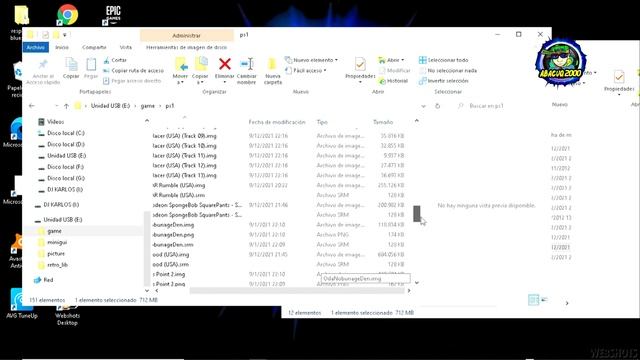Image resolution: width=640 pixels, height=360 pixels.
Task: Click Propiedades icon in the background window
Action: pyautogui.click(x=619, y=77)
